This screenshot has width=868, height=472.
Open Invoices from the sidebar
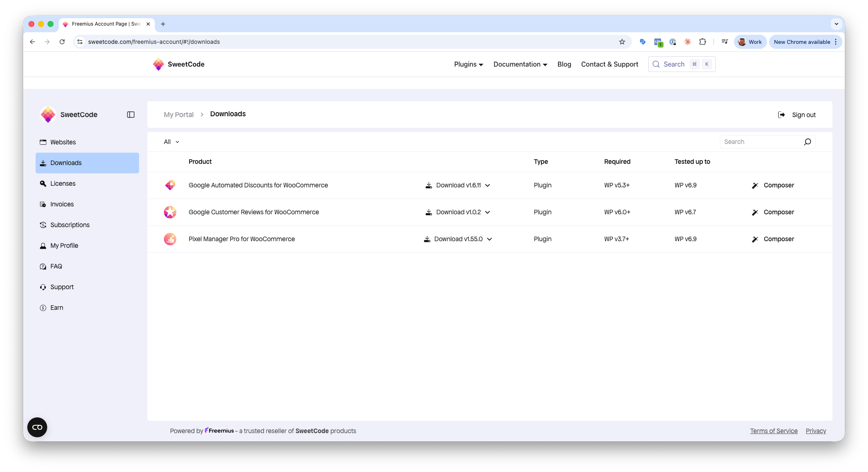pos(62,204)
